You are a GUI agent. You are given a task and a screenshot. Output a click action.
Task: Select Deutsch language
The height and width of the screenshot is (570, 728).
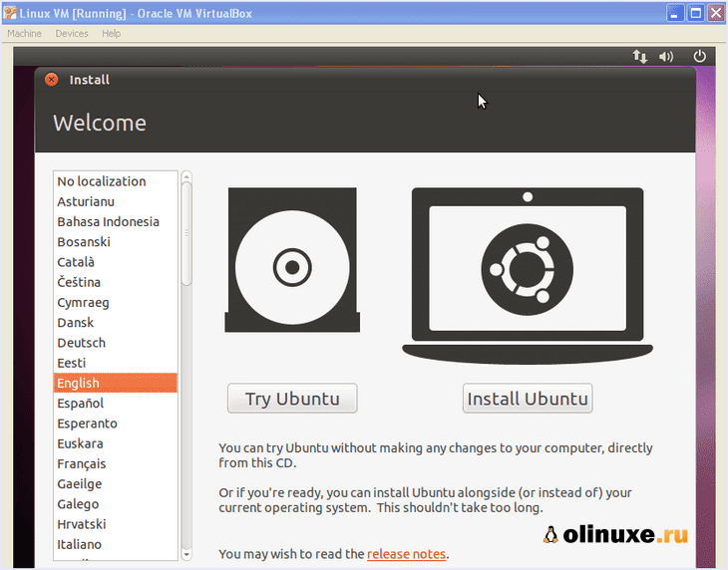pos(115,343)
